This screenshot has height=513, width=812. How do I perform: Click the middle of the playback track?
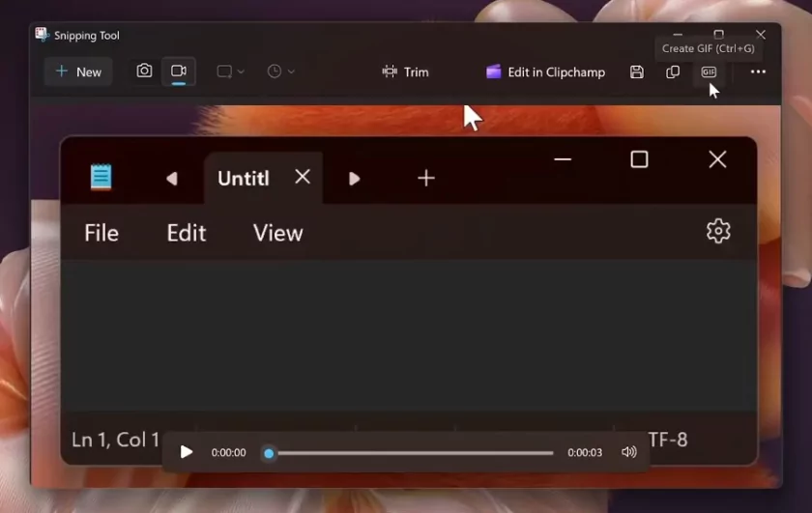(411, 453)
